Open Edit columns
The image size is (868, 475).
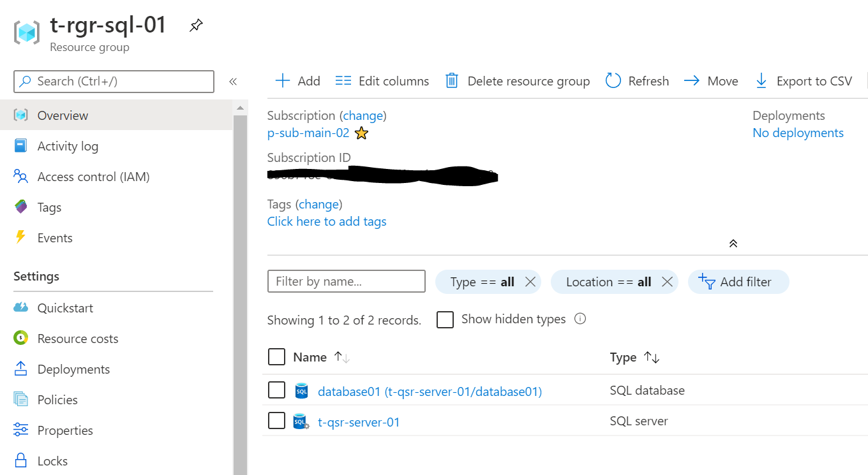point(382,81)
